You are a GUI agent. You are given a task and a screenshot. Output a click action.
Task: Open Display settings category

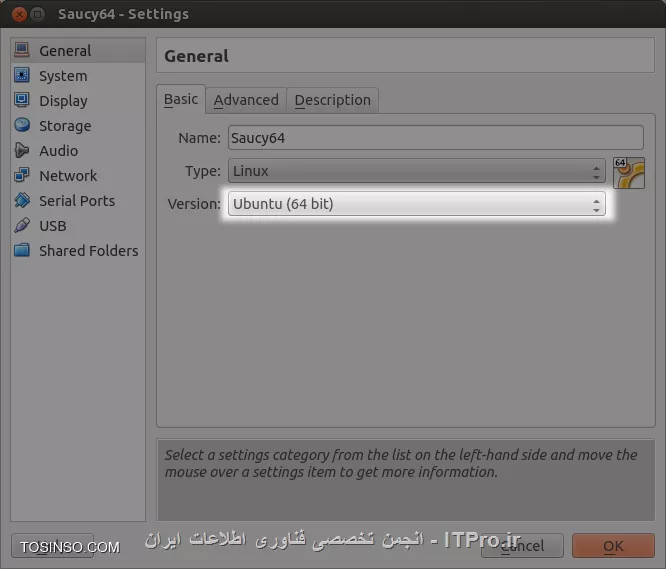tap(78, 101)
